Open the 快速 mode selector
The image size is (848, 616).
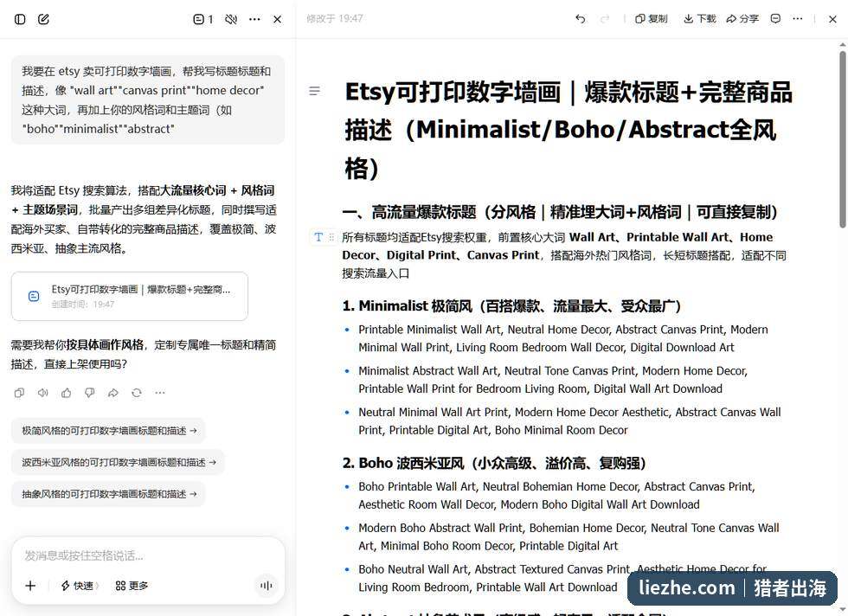[80, 586]
